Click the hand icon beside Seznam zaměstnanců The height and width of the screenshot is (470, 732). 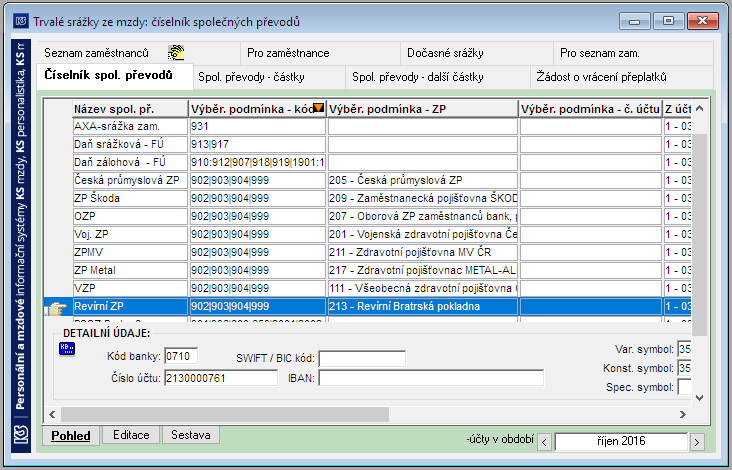[x=176, y=53]
